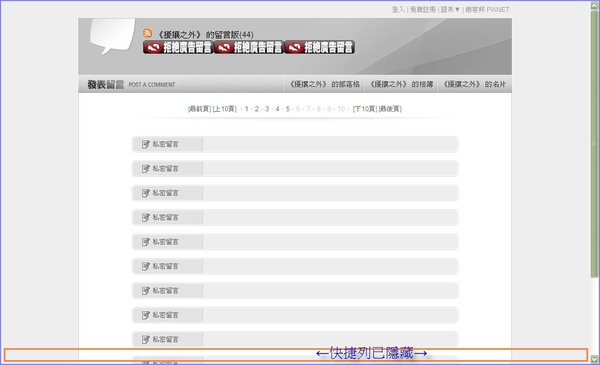
Task: Click the 私密留言 label in the fourth message row
Action: coord(165,218)
